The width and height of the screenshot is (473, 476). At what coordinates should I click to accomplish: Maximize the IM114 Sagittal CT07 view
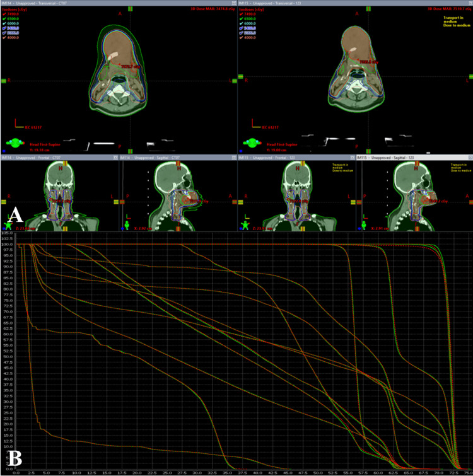click(x=234, y=158)
